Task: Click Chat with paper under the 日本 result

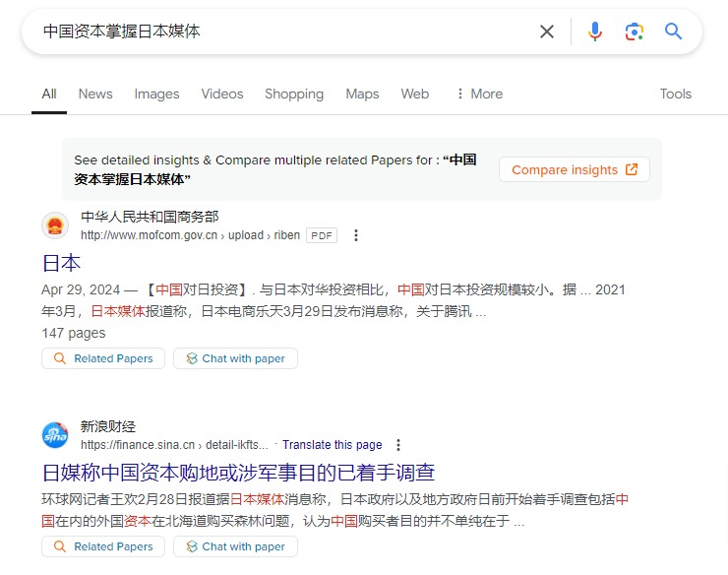Action: click(235, 358)
